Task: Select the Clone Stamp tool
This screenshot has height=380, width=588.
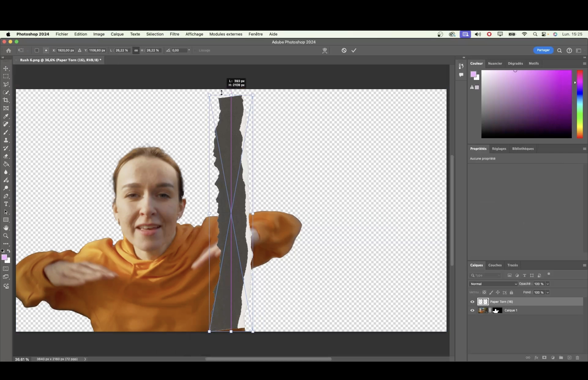Action: point(6,140)
